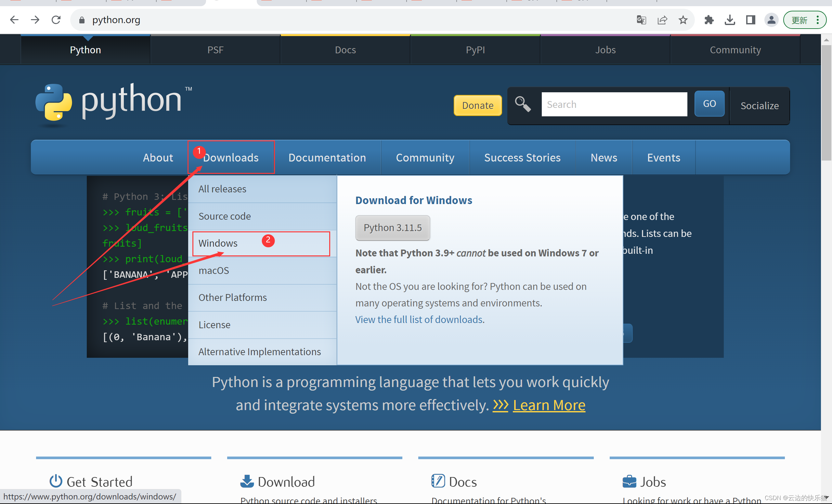This screenshot has height=504, width=832.
Task: Open the Socialize menu
Action: click(760, 106)
